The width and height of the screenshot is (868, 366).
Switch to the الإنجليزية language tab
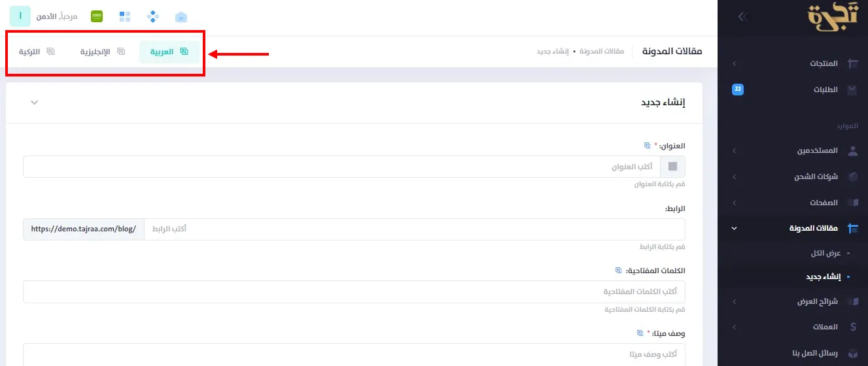[x=102, y=52]
